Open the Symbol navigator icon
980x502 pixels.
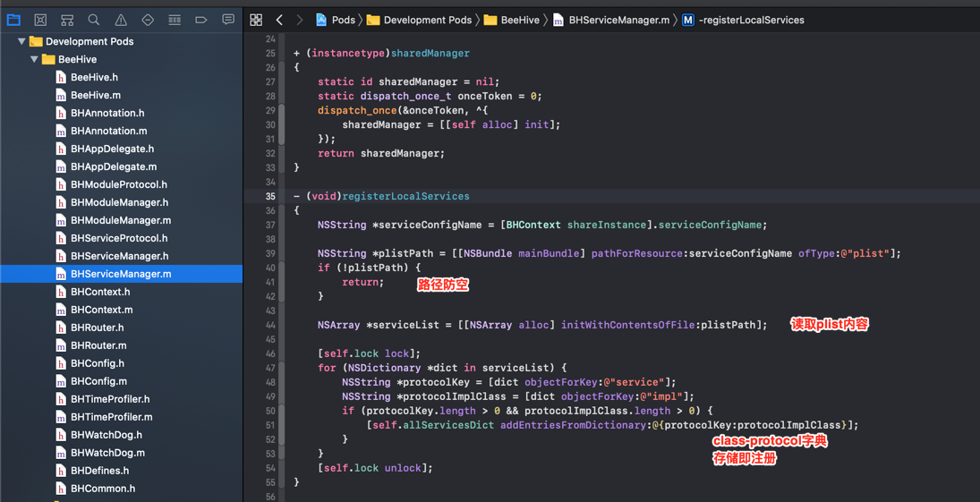click(x=67, y=20)
